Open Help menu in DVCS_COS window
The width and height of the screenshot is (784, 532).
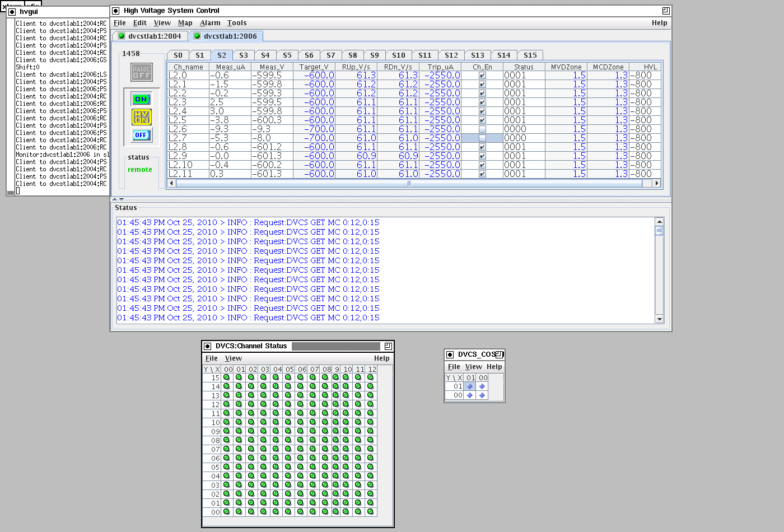point(494,367)
